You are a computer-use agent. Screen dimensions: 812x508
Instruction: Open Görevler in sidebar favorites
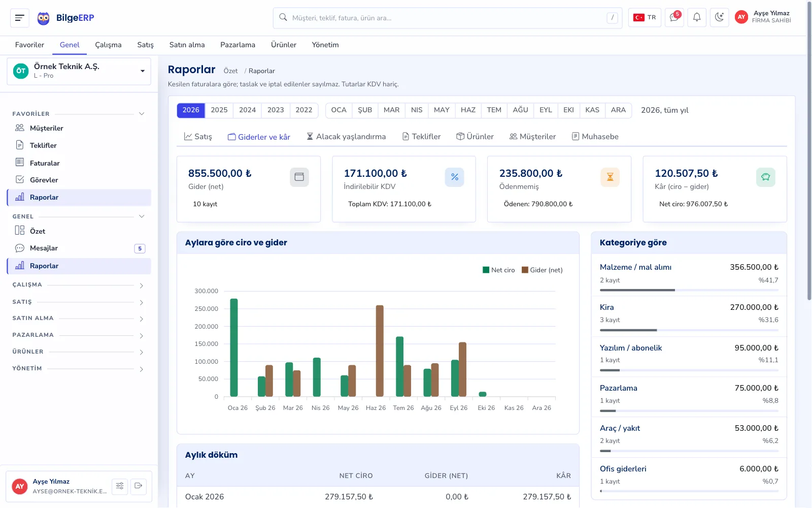[x=79, y=180]
